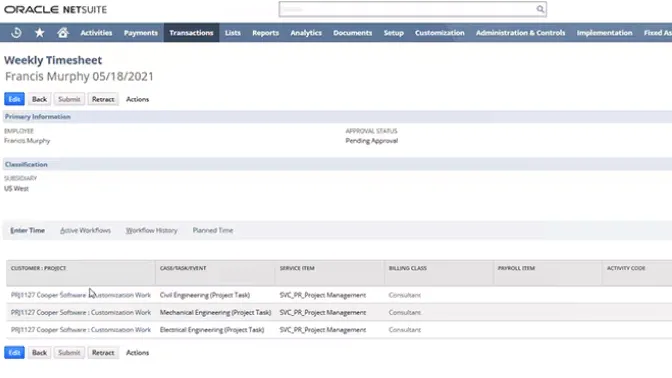Collapse the Primary Information section
Viewport: 672px width, 378px height.
[x=38, y=117]
